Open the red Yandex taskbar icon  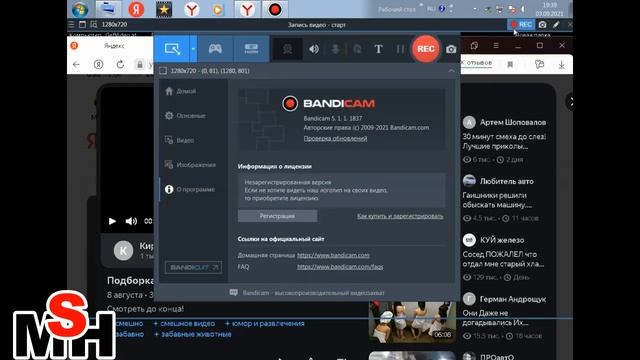136,9
